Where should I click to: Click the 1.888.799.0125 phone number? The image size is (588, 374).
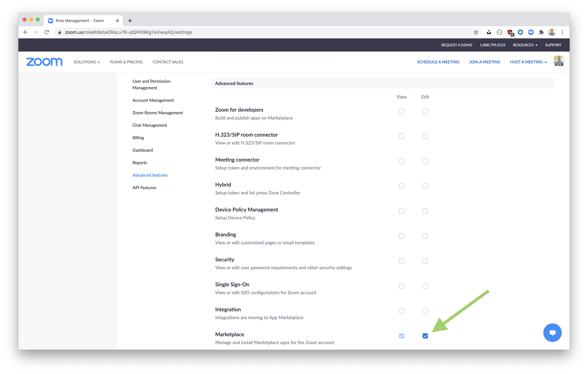pos(492,45)
